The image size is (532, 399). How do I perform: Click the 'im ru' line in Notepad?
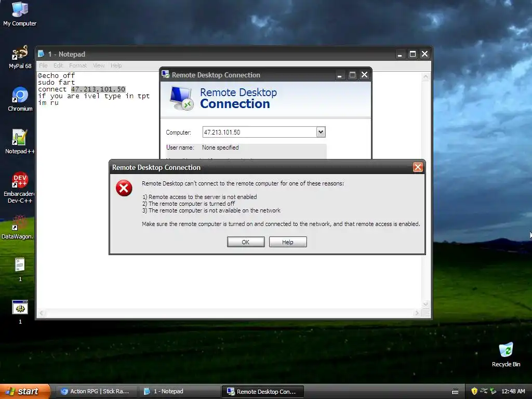(48, 102)
